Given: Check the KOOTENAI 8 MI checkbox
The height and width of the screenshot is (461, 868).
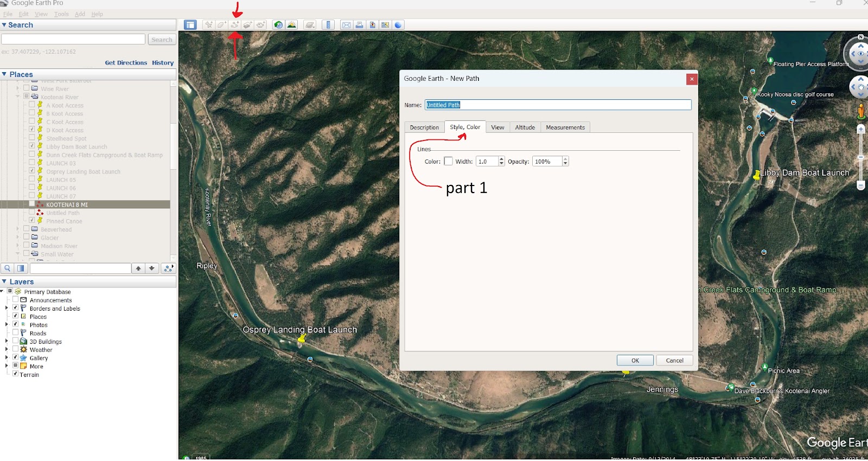Looking at the screenshot, I should pos(31,204).
